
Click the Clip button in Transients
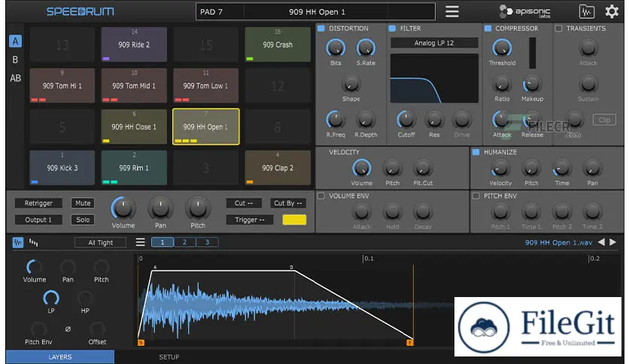(x=604, y=120)
